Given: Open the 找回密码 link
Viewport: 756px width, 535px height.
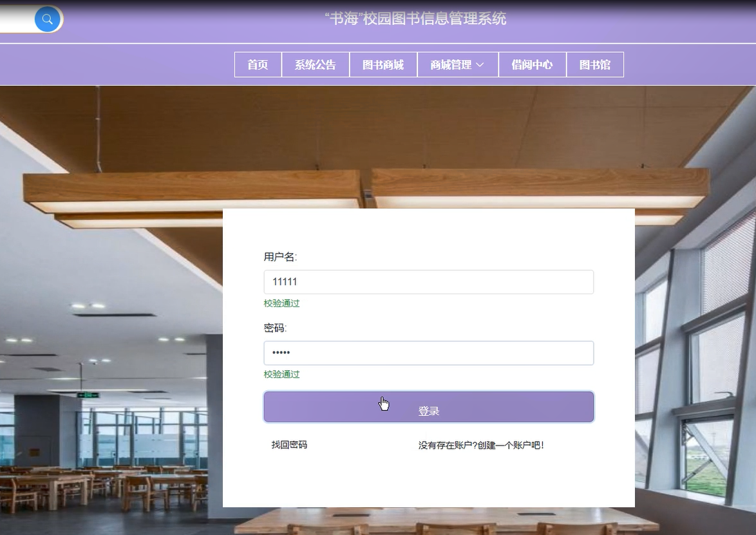Looking at the screenshot, I should tap(289, 445).
